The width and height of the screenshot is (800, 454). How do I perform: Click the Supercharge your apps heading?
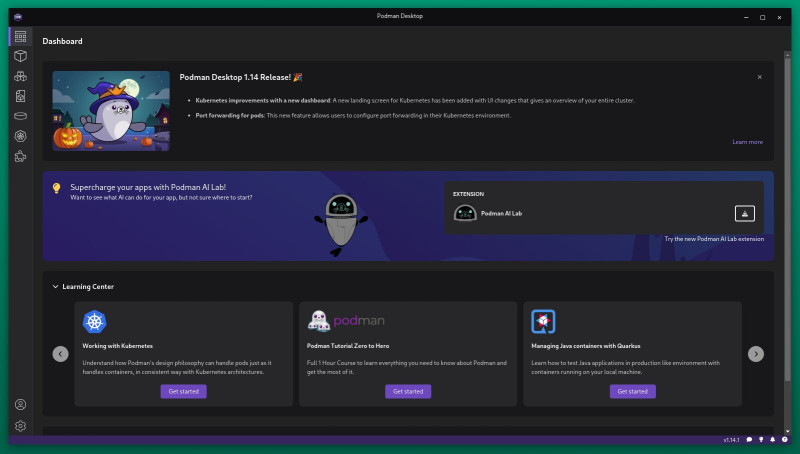coord(148,187)
